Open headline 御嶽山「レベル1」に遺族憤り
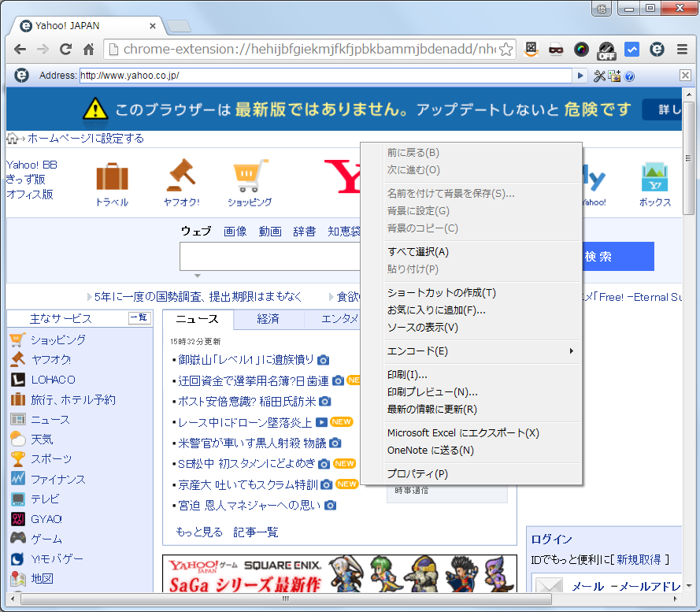Viewport: 700px width, 612px height. pyautogui.click(x=246, y=360)
